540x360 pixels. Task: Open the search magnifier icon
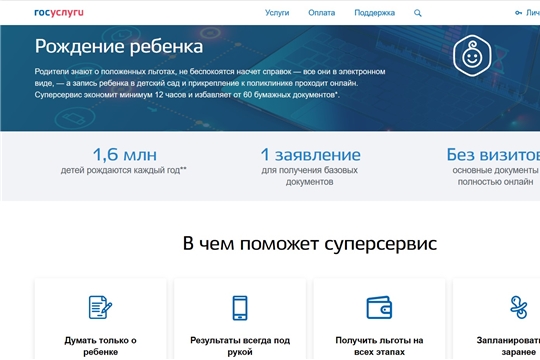417,13
